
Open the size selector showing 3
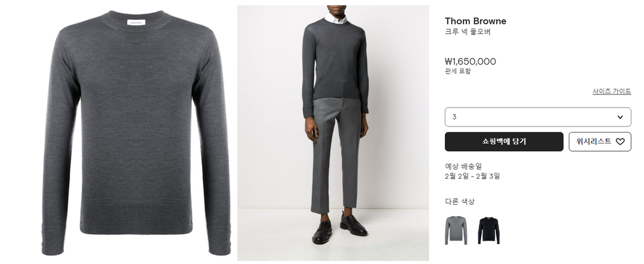[538, 117]
